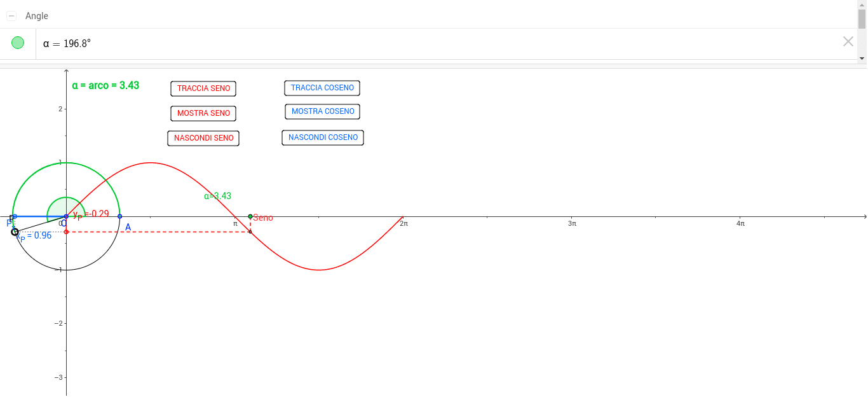Click the 4π axis tick label

pos(740,223)
